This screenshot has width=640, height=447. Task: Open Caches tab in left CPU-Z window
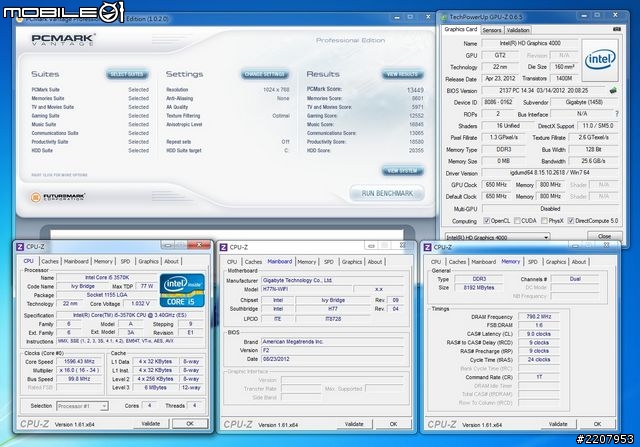50,261
